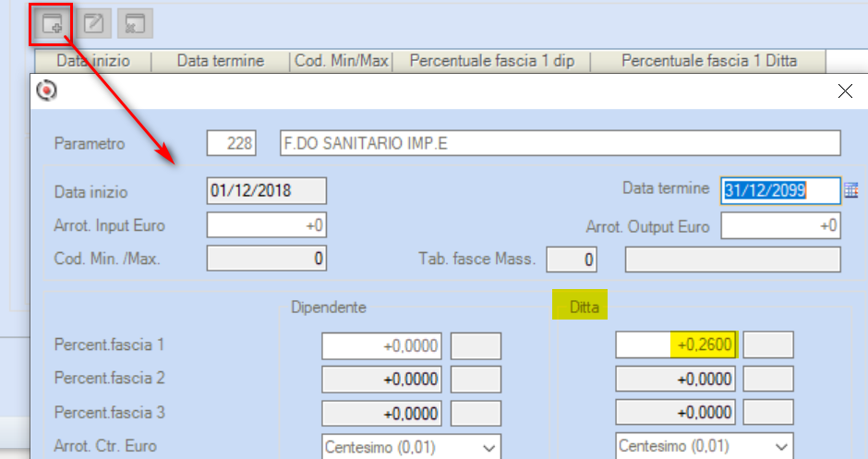
Task: Click the Arrot. Output Euro label
Action: 647,227
